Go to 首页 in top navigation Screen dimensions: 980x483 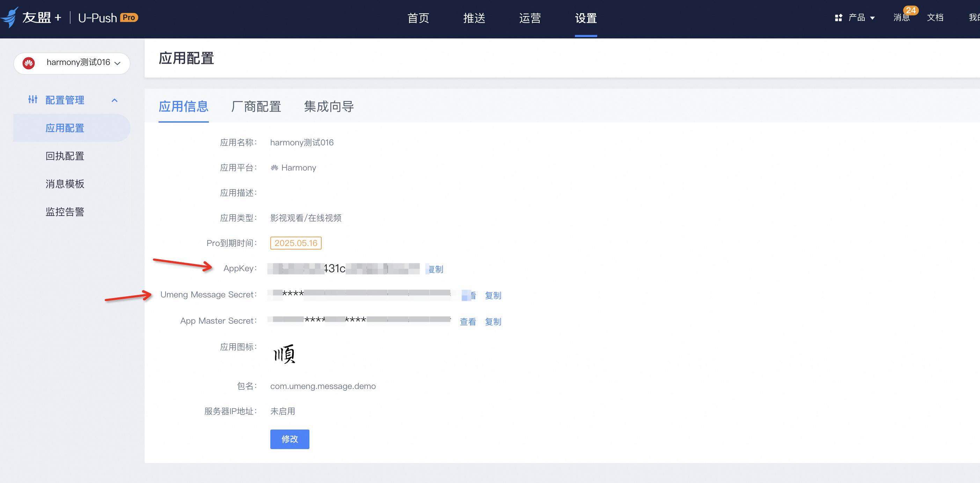418,18
